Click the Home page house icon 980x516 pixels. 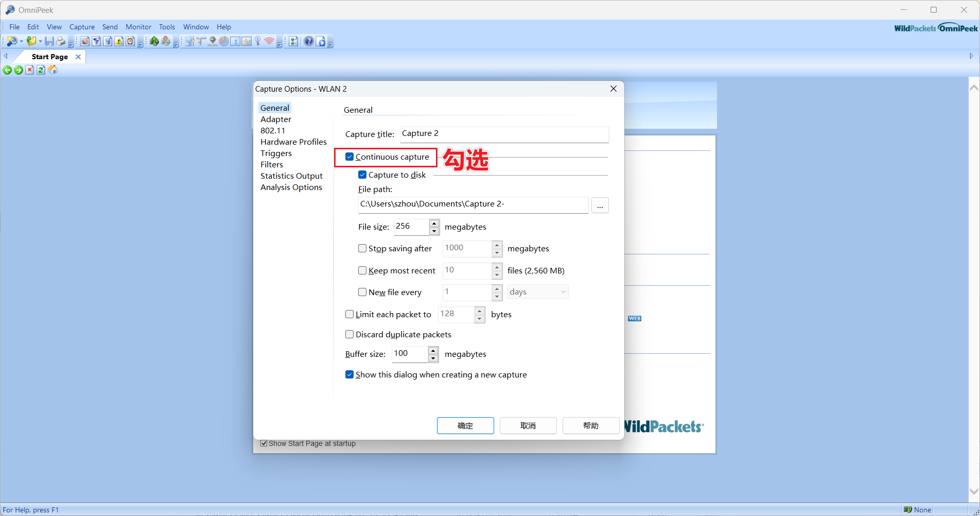tap(52, 70)
